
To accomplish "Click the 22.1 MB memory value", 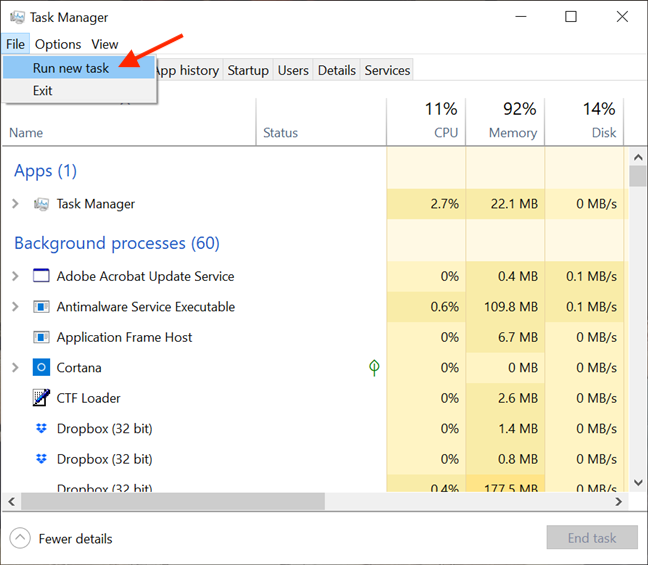I will tap(514, 204).
